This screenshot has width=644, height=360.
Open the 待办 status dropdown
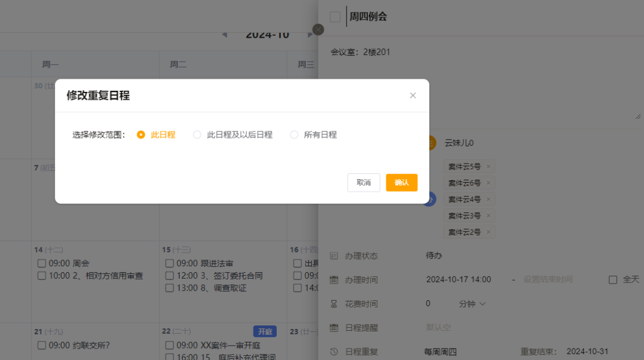[434, 256]
